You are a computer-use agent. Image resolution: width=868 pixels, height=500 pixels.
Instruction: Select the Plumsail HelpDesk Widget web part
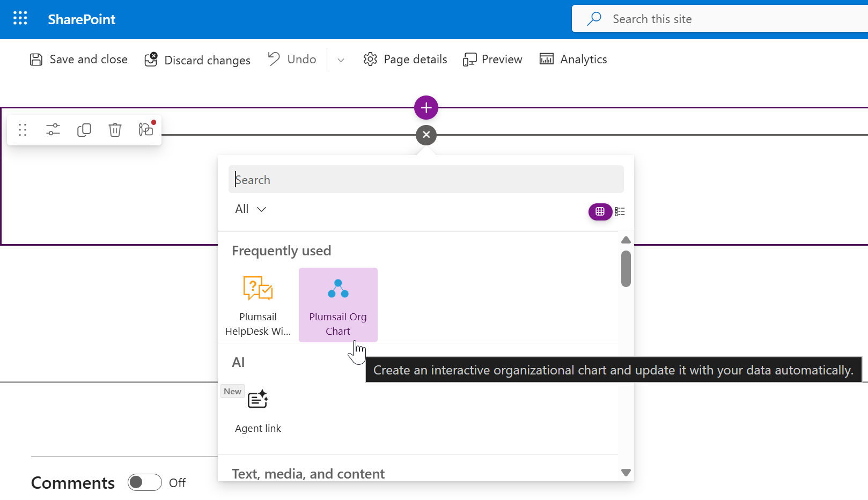tap(258, 305)
